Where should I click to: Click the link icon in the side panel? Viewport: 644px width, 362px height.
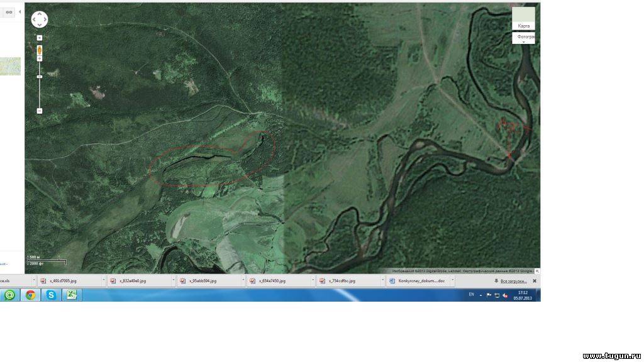9,12
